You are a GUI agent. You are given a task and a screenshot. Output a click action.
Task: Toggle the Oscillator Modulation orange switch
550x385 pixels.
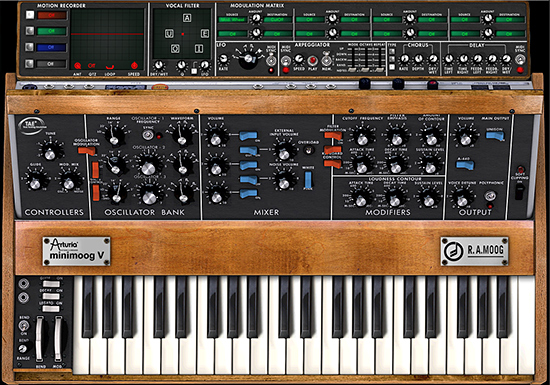coord(86,151)
